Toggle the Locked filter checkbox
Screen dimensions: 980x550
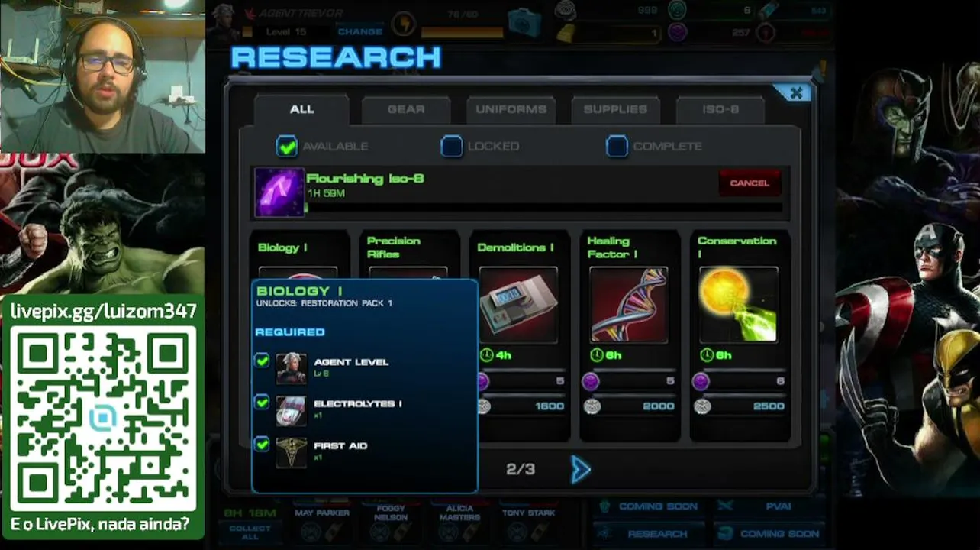point(452,146)
